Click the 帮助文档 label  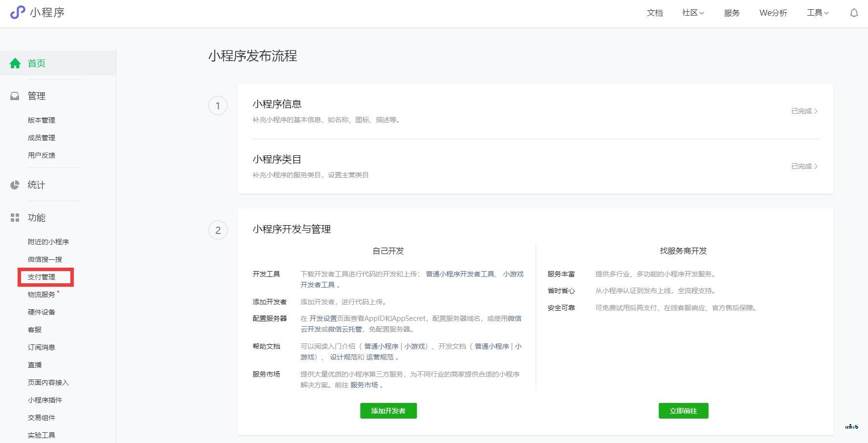(x=266, y=346)
